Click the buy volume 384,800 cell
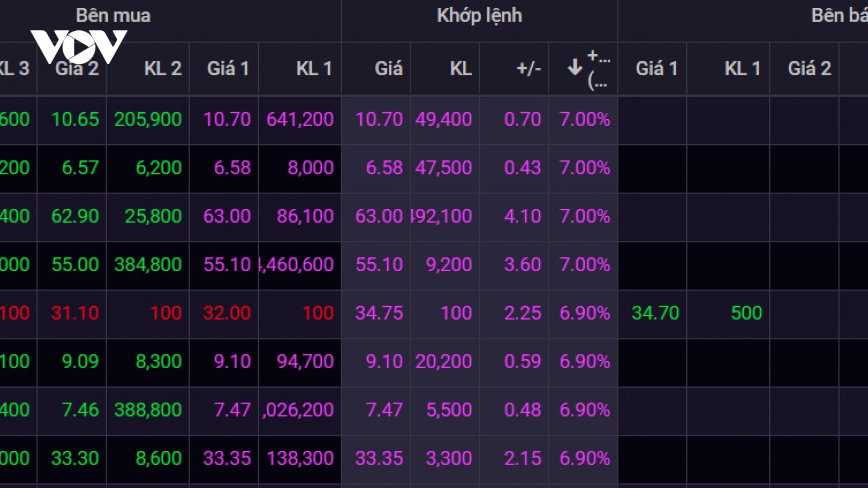This screenshot has width=868, height=488. 148,265
